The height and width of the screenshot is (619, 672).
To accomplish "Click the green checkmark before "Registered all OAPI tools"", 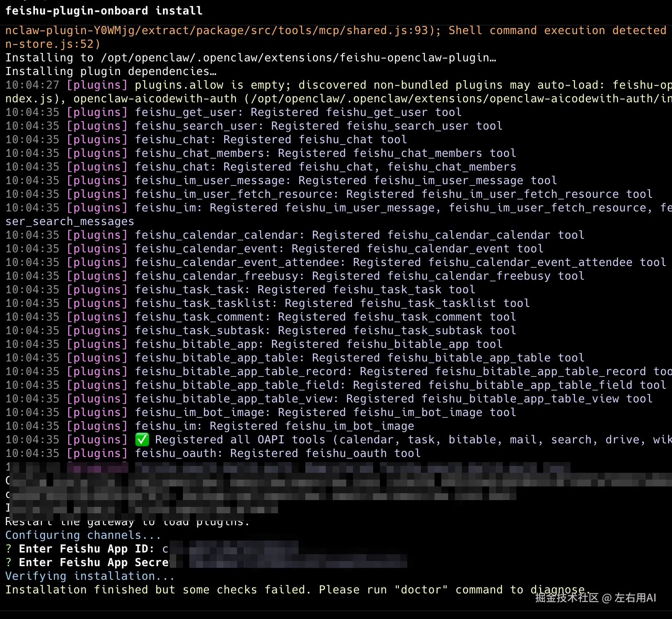I will [x=142, y=440].
